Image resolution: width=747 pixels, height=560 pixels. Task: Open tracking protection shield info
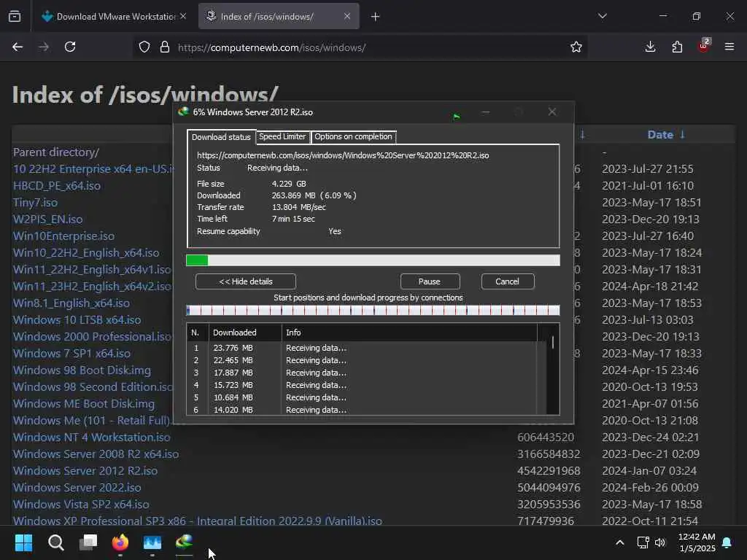click(x=144, y=47)
